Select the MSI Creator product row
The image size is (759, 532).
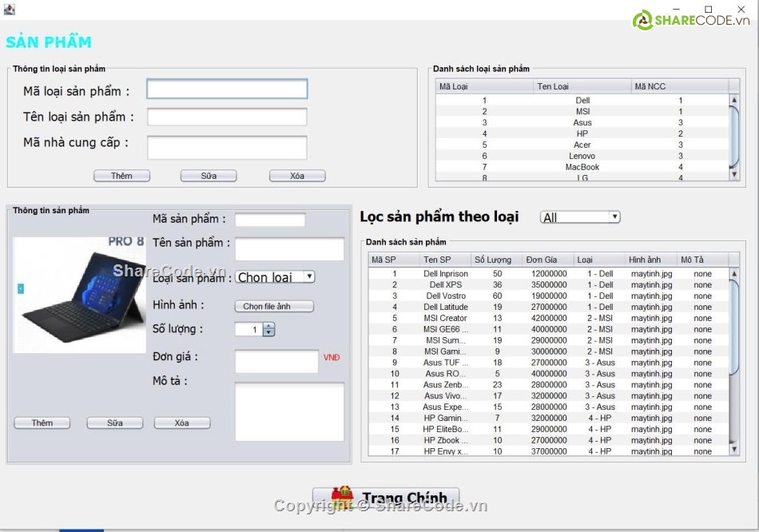point(548,318)
